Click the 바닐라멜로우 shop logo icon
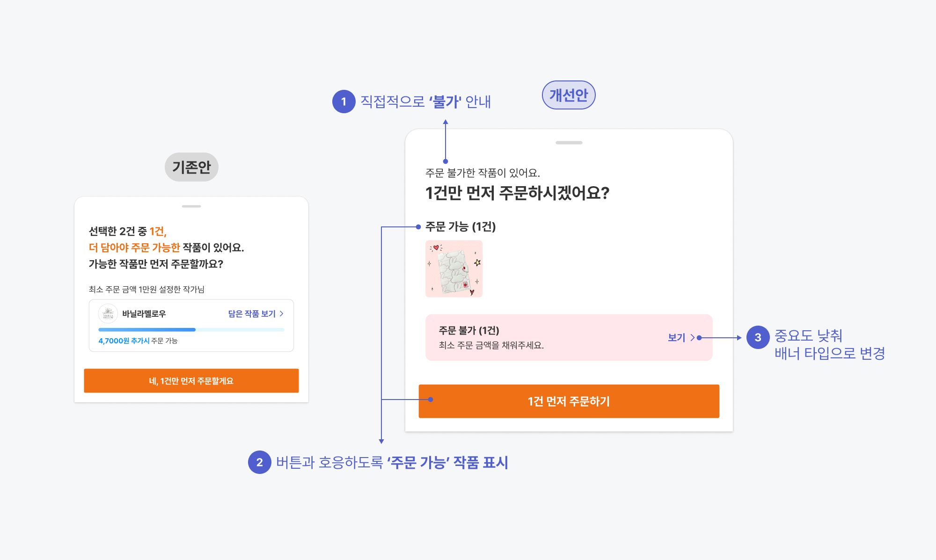The width and height of the screenshot is (936, 560). click(x=108, y=314)
